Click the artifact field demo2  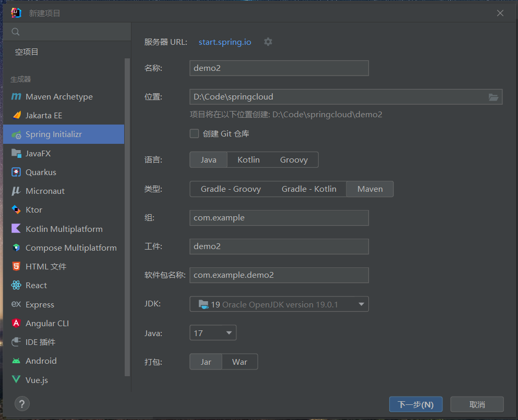tap(279, 246)
